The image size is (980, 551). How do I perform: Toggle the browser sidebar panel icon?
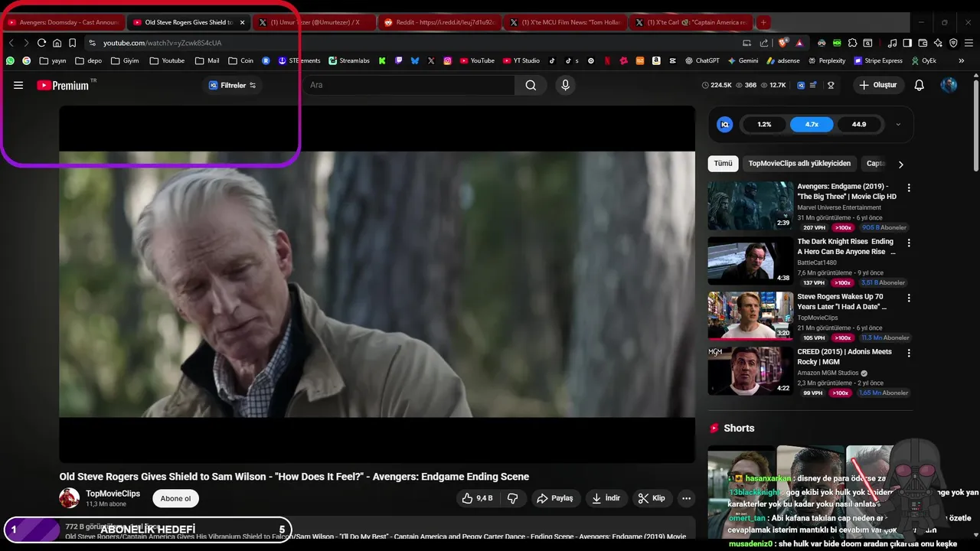[907, 43]
